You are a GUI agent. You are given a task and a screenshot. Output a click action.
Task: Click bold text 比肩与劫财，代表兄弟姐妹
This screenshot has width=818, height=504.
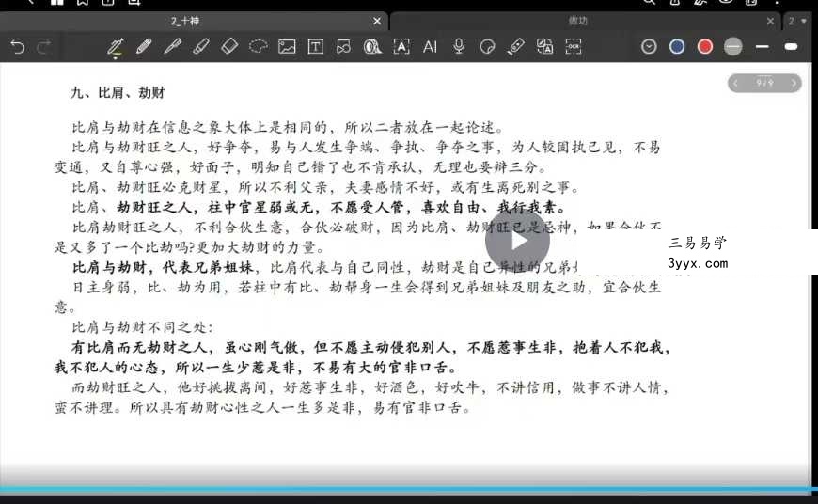[x=163, y=268]
